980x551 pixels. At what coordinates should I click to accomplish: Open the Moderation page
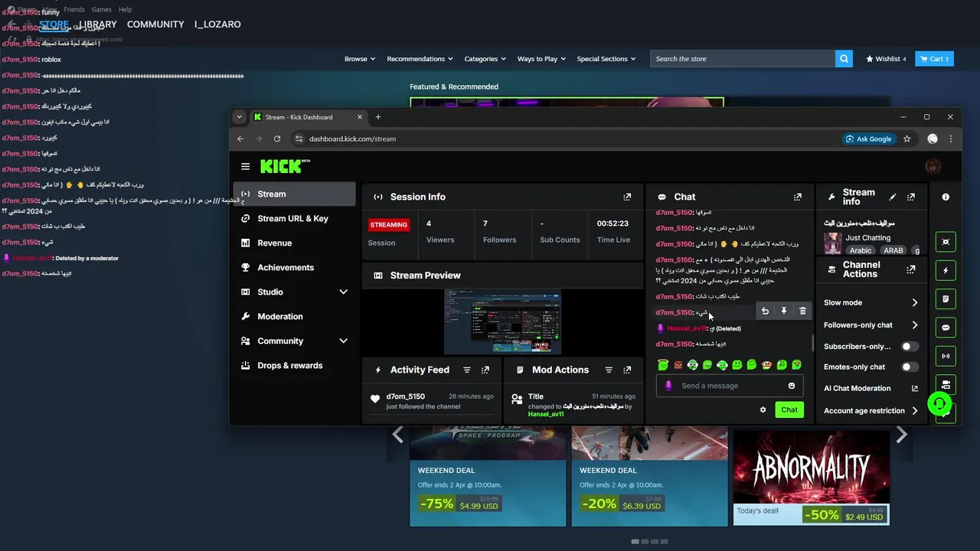295,317
